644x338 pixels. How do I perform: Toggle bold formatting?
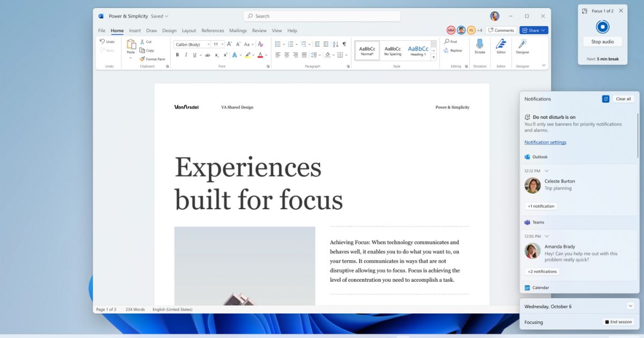(177, 55)
